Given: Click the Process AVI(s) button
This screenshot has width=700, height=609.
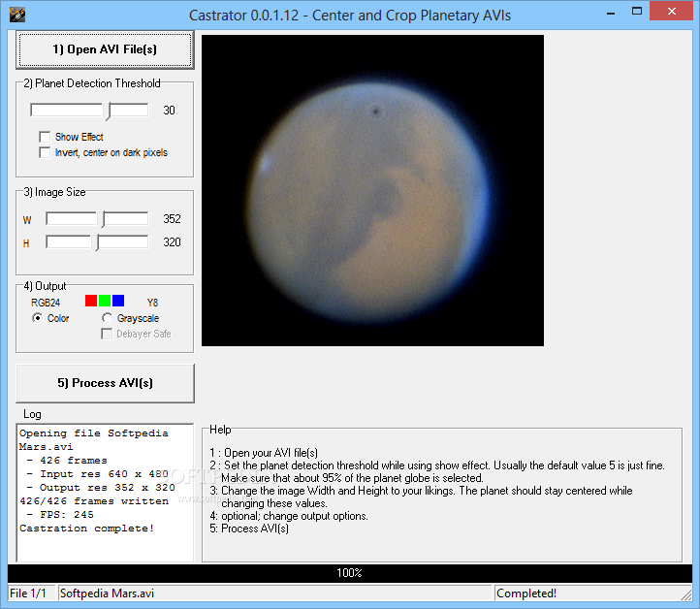Looking at the screenshot, I should (105, 383).
